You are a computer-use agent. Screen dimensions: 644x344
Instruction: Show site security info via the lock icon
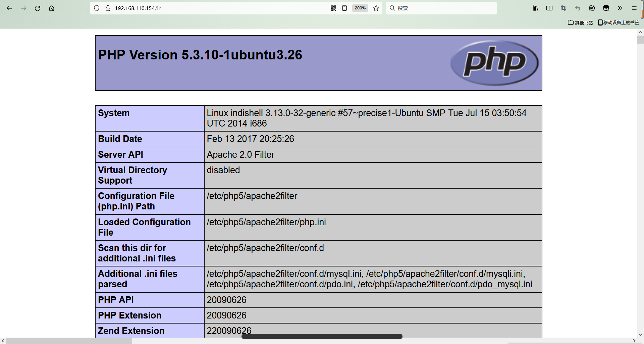tap(108, 8)
